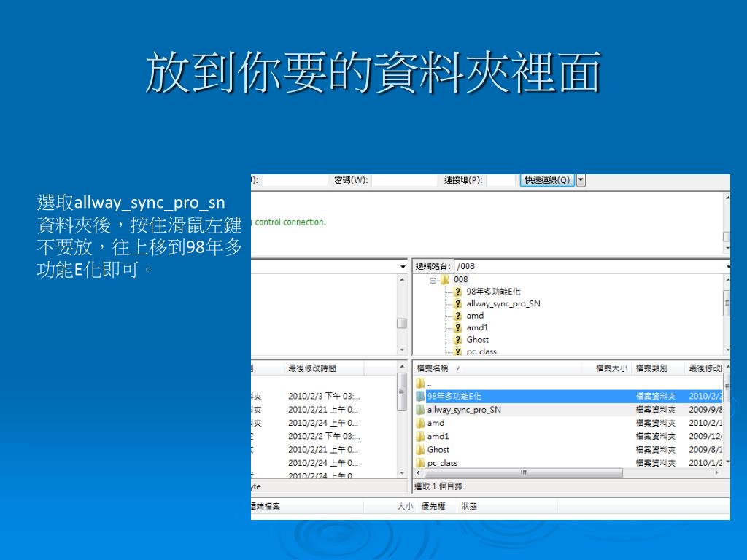Click the 密碼(W) password input field

pos(404,181)
